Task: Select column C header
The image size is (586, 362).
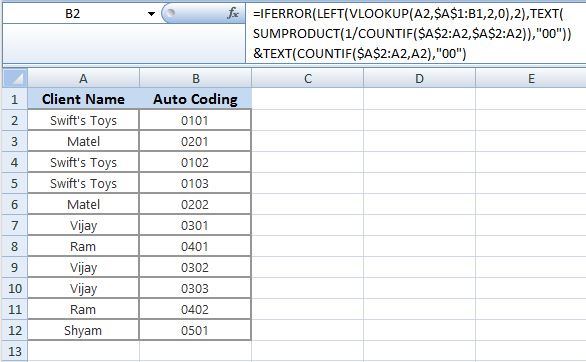Action: coord(308,78)
